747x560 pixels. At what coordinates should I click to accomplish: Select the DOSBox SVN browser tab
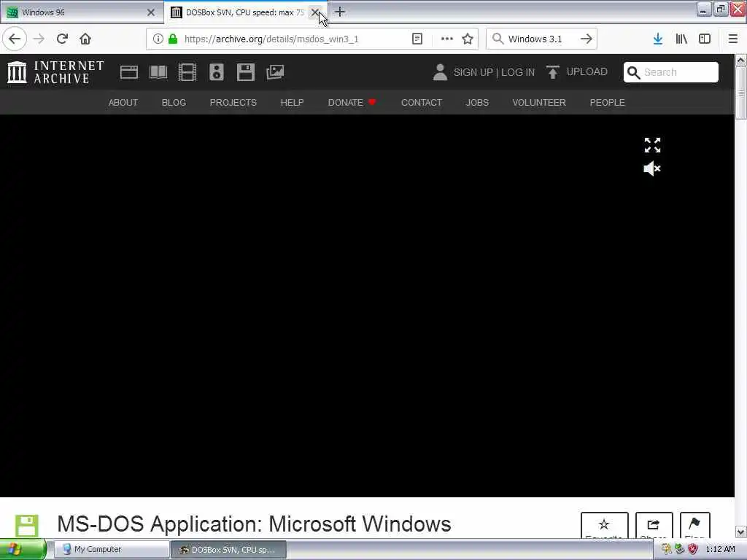coord(245,12)
